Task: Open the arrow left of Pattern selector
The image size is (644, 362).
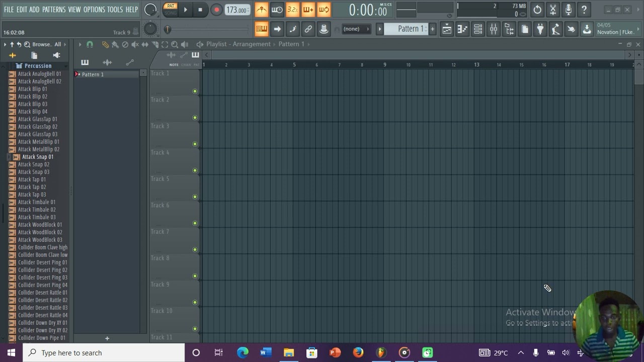Action: coord(380,29)
